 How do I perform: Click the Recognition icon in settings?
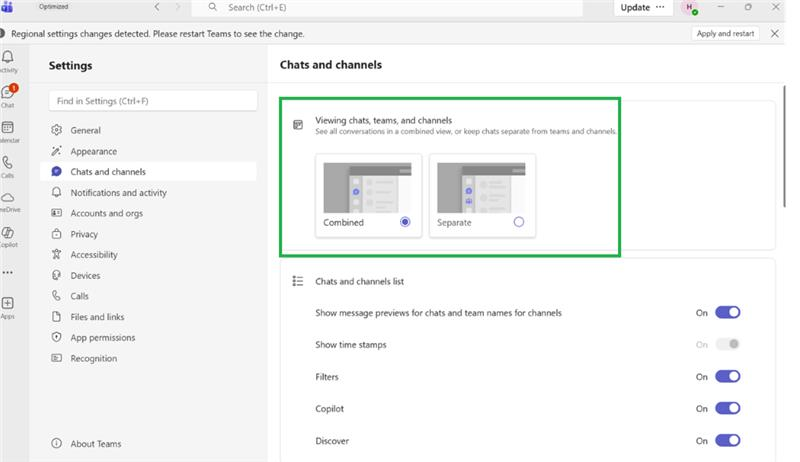[x=57, y=358]
